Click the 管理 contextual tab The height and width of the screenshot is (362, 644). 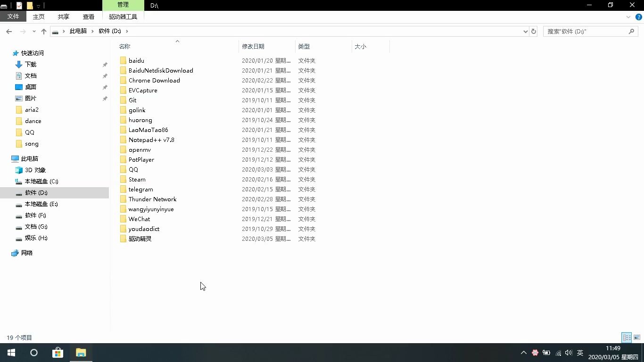click(x=123, y=5)
